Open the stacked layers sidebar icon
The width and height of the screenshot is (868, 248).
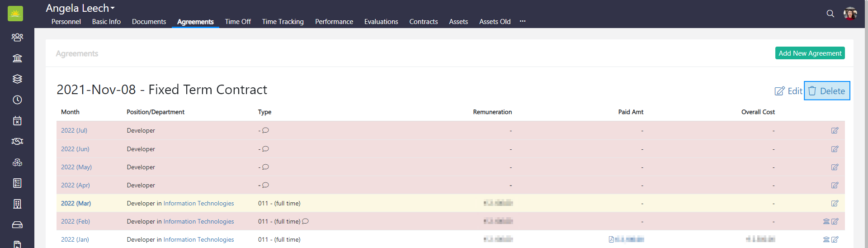(17, 79)
